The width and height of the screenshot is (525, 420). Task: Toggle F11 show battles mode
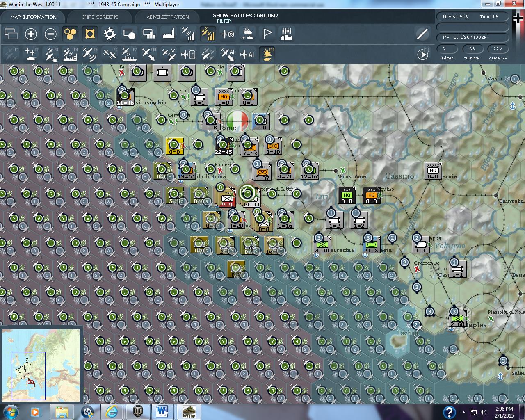pyautogui.click(x=267, y=54)
